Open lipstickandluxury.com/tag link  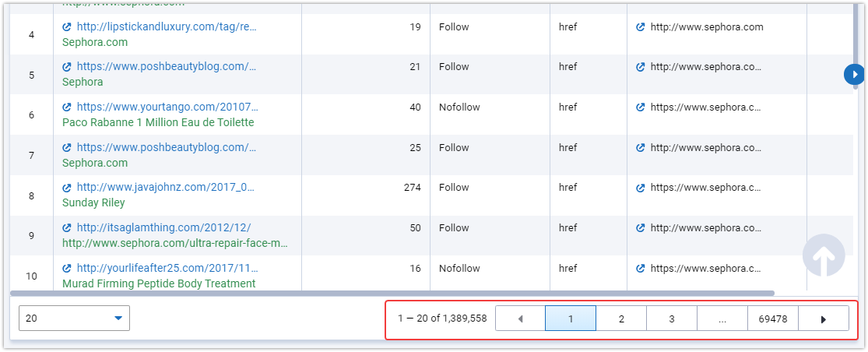pos(167,27)
